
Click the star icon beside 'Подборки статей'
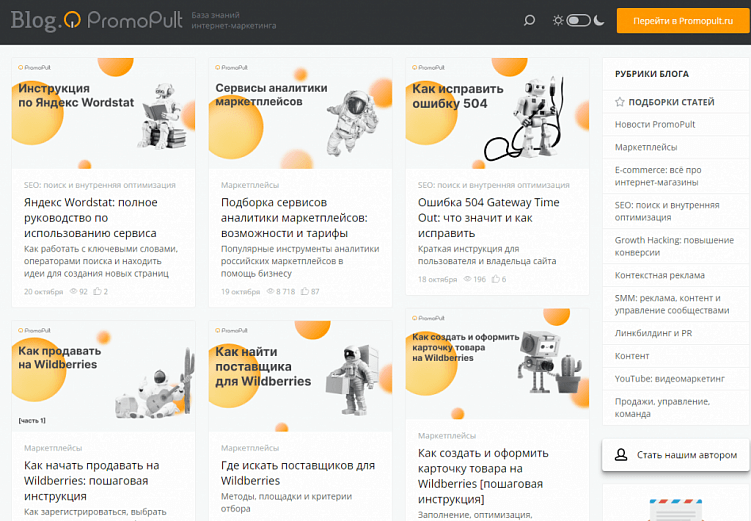[620, 102]
